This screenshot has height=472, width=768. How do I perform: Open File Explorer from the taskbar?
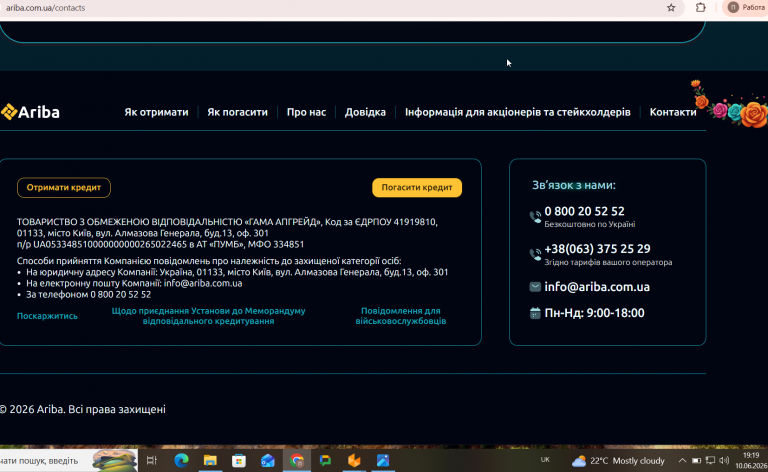coord(210,461)
